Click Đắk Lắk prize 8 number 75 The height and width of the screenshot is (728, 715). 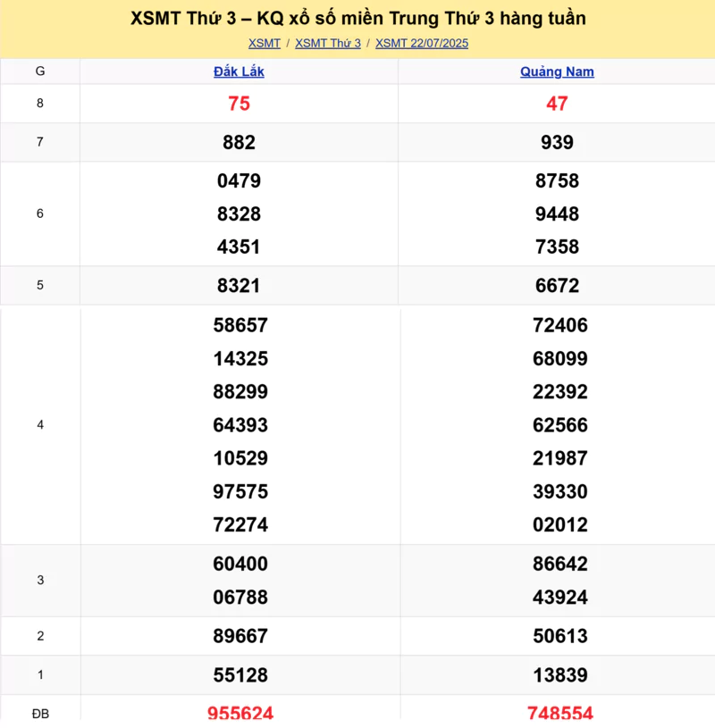239,104
